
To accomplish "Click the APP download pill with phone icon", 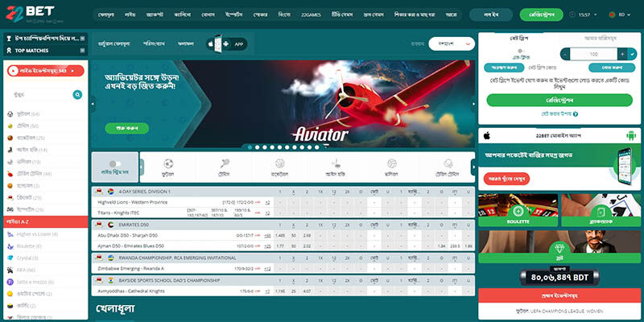I will pyautogui.click(x=226, y=44).
